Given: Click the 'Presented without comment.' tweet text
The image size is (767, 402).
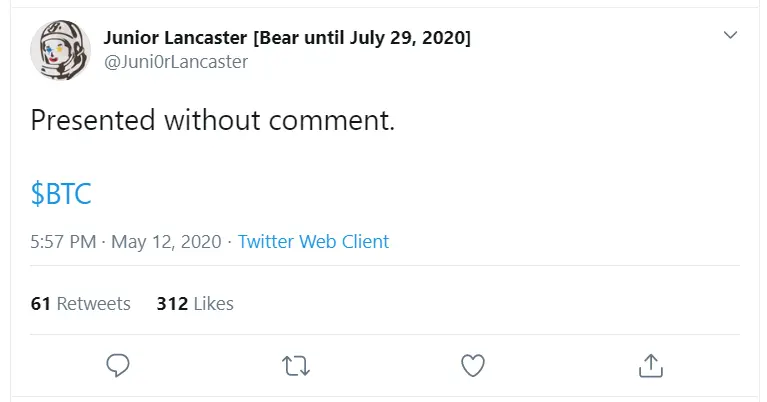Looking at the screenshot, I should pyautogui.click(x=212, y=120).
